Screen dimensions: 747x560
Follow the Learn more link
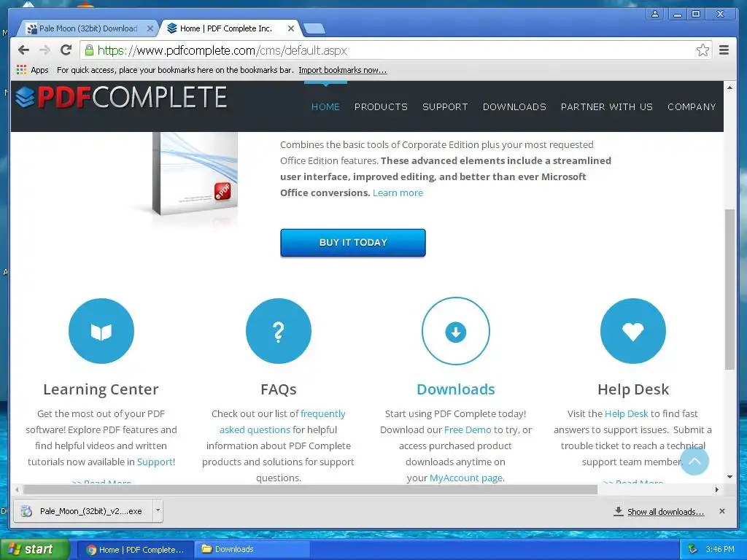(x=398, y=192)
